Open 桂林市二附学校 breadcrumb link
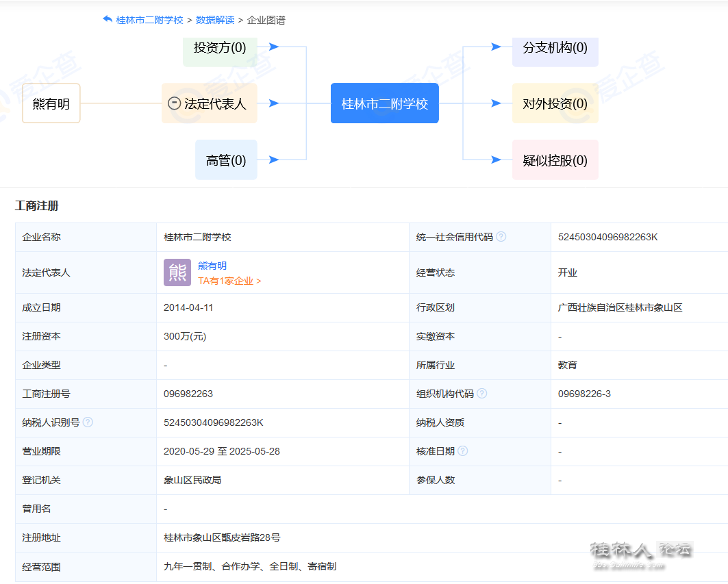This screenshot has width=728, height=584. pyautogui.click(x=149, y=20)
